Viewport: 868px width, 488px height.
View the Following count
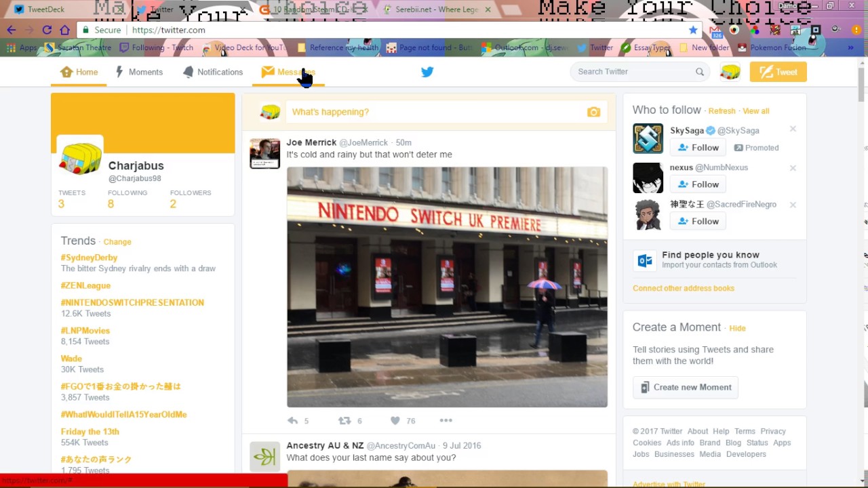127,199
